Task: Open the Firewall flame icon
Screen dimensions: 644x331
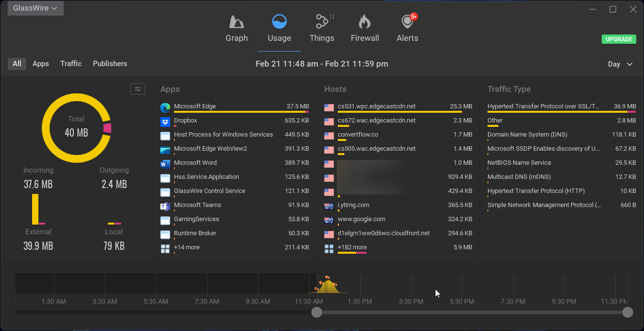Action: 365,22
